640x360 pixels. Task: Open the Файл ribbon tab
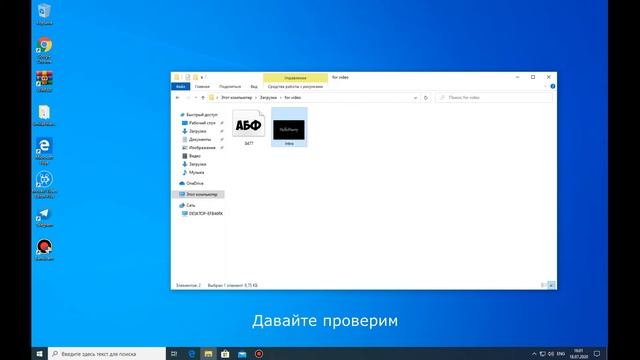click(180, 87)
